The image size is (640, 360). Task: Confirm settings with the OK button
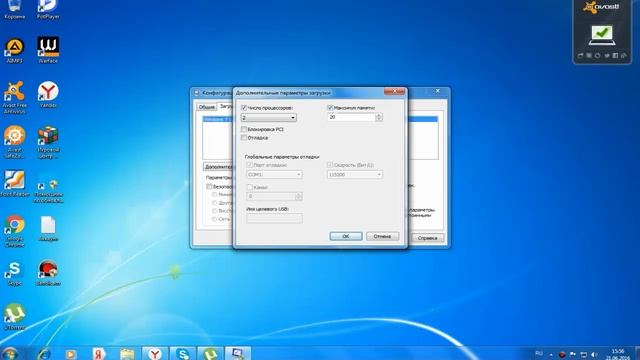346,236
